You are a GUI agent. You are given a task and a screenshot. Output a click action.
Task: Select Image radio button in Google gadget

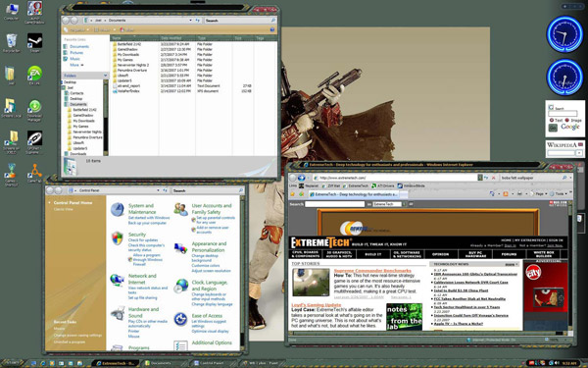(x=567, y=120)
